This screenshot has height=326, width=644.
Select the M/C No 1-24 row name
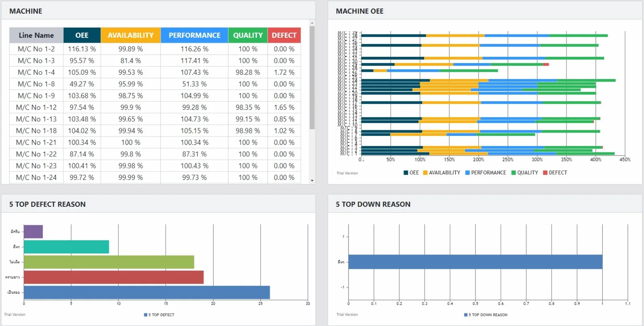(36, 177)
